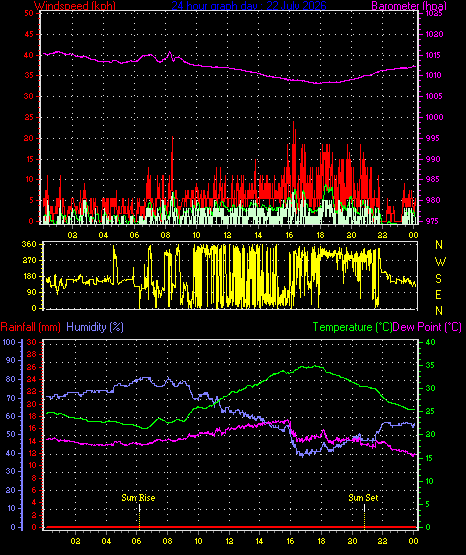Click the 06 hour label under rainfall graph
This screenshot has width=466, height=555.
pos(137,541)
